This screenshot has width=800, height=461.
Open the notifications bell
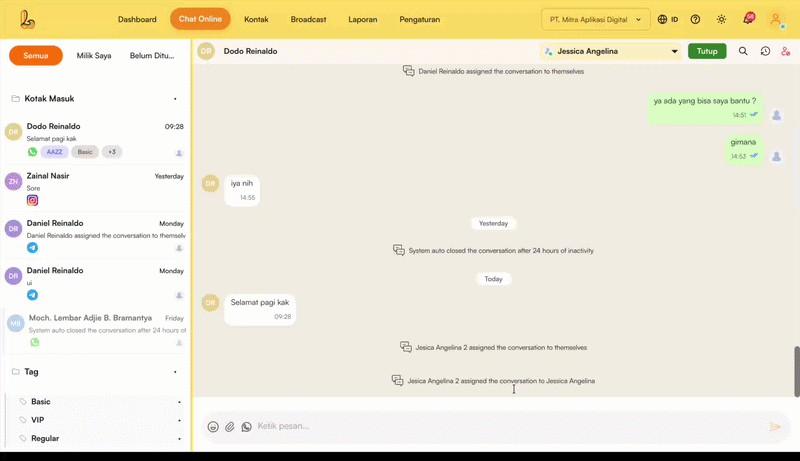(747, 19)
